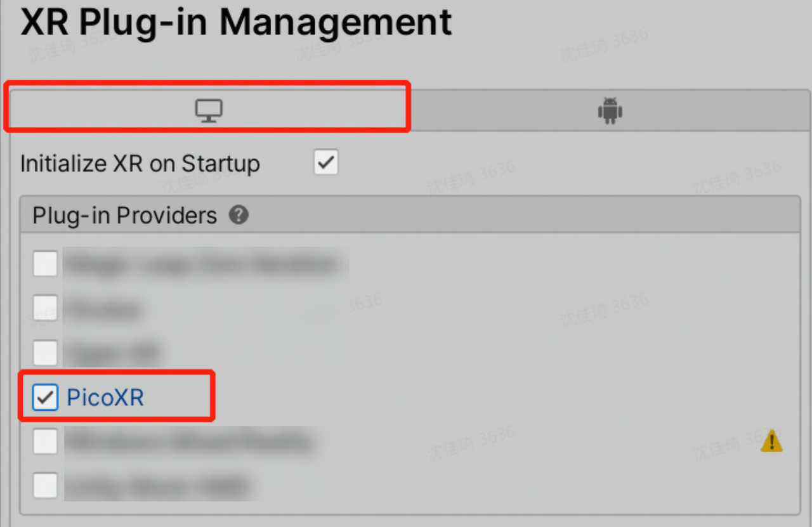Tick the first checkbox in Plug-in Providers list
The height and width of the screenshot is (527, 812).
[45, 264]
